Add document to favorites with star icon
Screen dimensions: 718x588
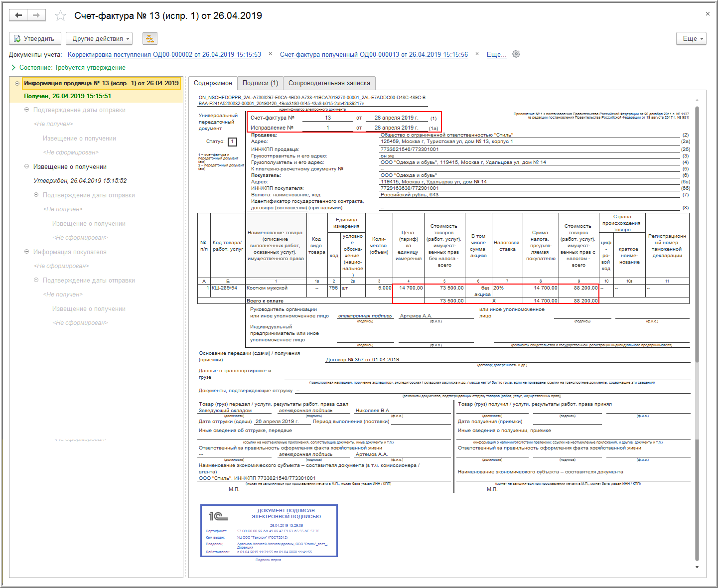click(x=60, y=16)
